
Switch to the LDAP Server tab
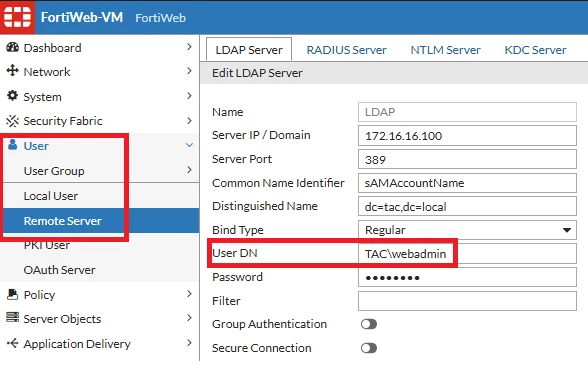tap(249, 50)
